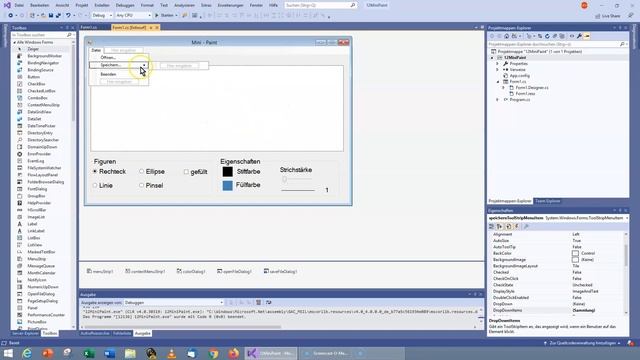Click the Starten run button

166,16
